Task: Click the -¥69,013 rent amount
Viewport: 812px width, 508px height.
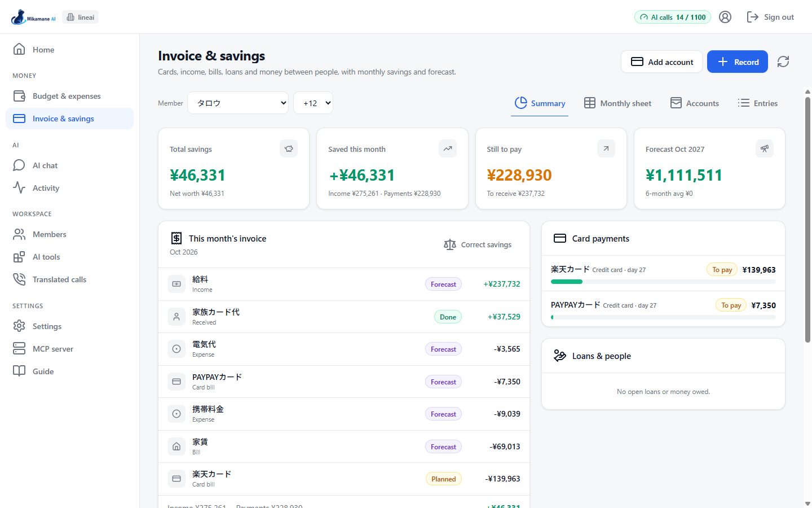Action: pos(505,446)
